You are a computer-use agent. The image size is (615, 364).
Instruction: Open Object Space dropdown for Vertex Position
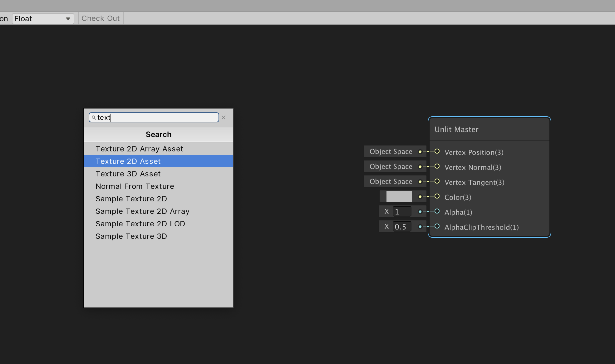[x=391, y=152]
